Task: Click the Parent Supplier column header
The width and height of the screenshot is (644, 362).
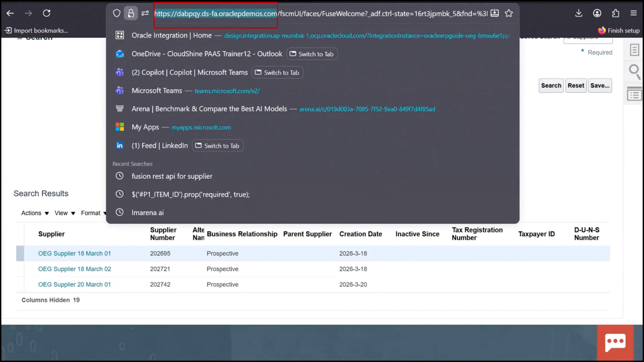Action: pyautogui.click(x=307, y=234)
